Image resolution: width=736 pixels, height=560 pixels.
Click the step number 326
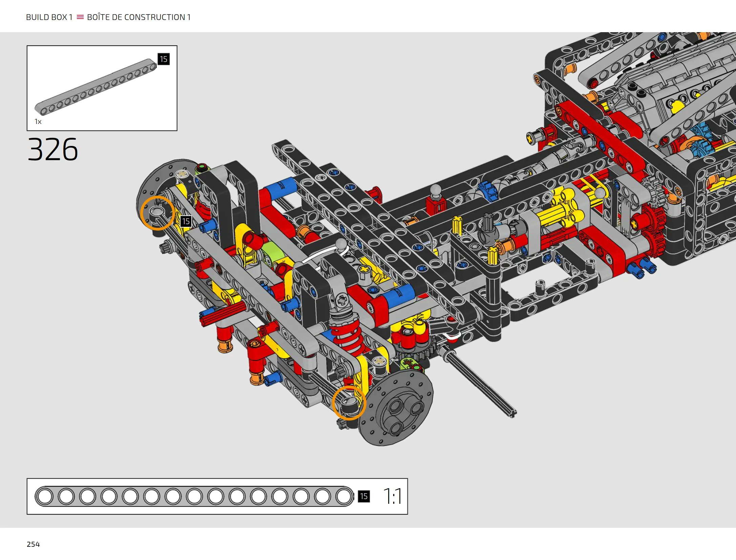53,149
